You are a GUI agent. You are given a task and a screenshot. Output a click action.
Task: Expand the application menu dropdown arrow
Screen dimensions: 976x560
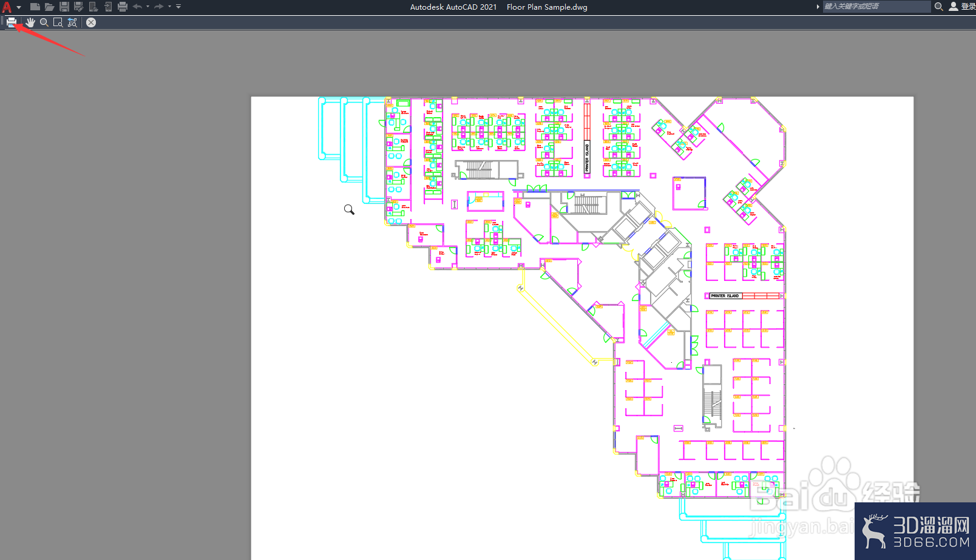(x=19, y=7)
